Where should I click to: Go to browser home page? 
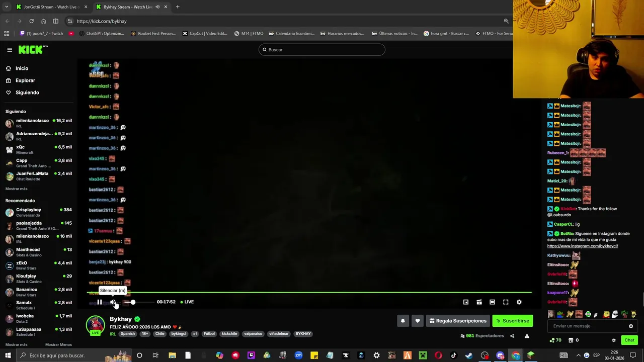click(43, 21)
